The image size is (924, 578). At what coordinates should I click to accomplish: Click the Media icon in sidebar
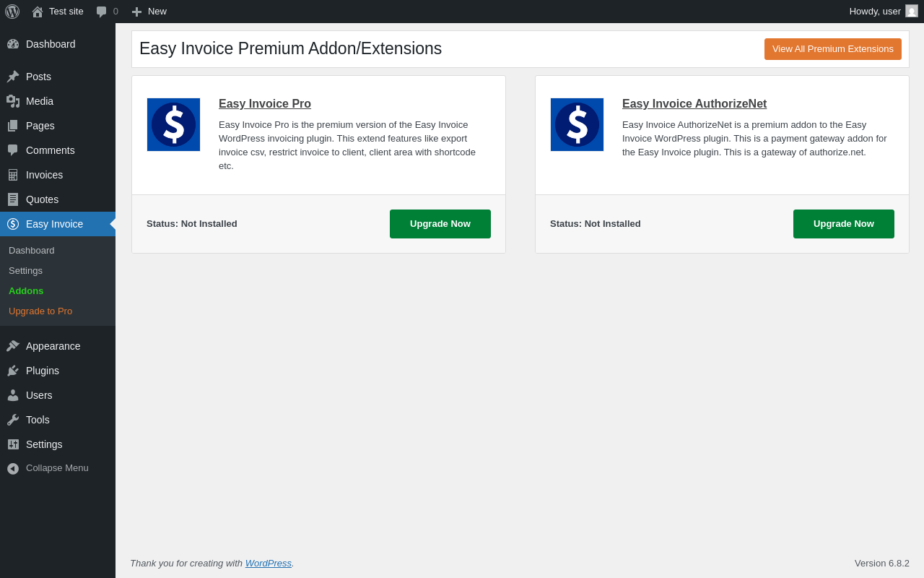[13, 101]
